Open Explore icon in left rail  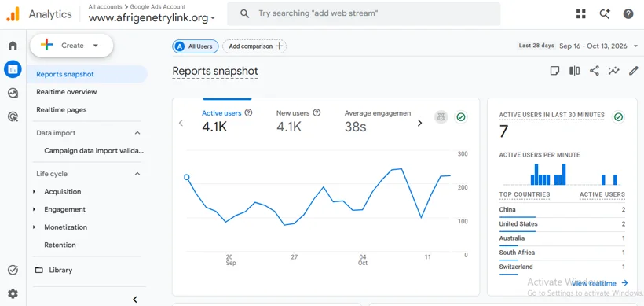(x=13, y=93)
